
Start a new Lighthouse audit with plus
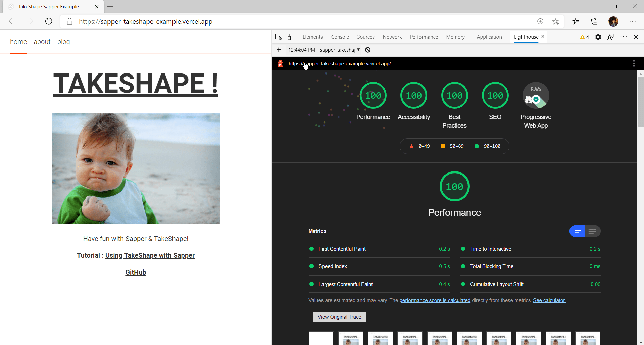click(279, 50)
